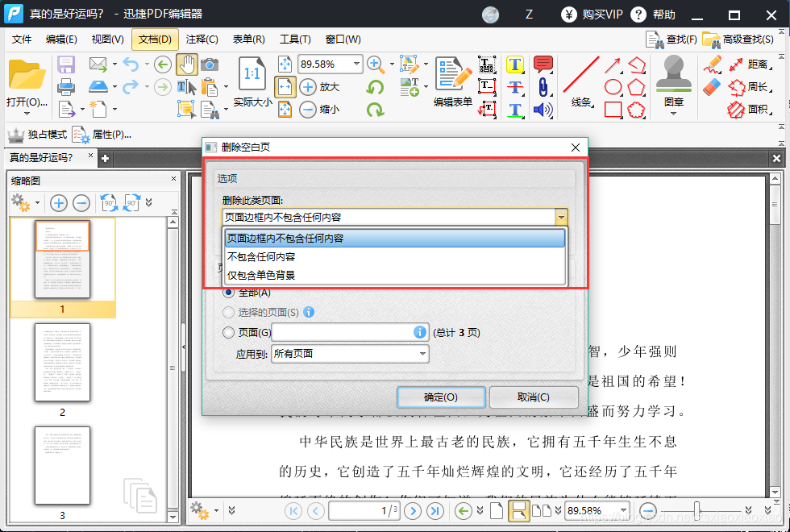Select the 全部(A) radio button
This screenshot has height=532, width=790.
click(x=228, y=293)
